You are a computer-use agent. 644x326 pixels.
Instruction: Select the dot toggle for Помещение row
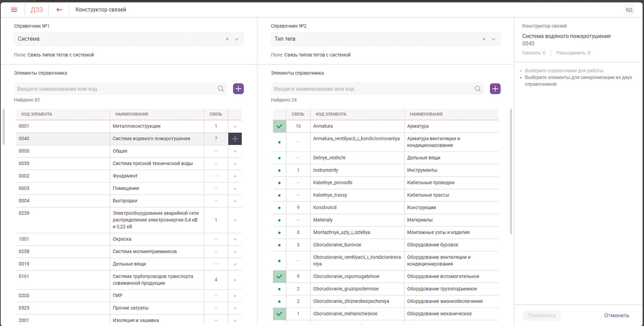click(x=235, y=189)
